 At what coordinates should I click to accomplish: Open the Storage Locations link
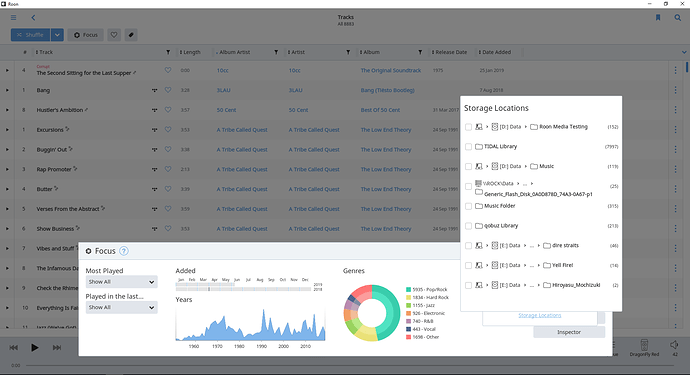click(540, 315)
